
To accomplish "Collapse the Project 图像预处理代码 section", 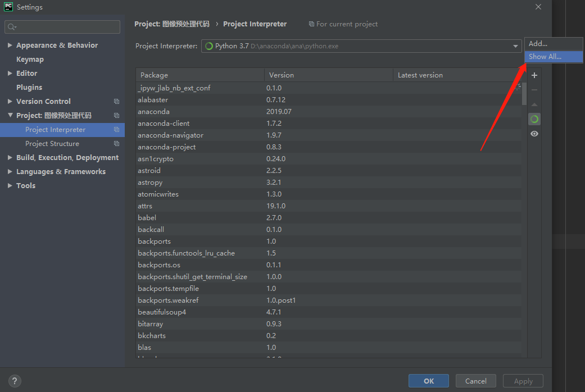I will click(x=10, y=115).
